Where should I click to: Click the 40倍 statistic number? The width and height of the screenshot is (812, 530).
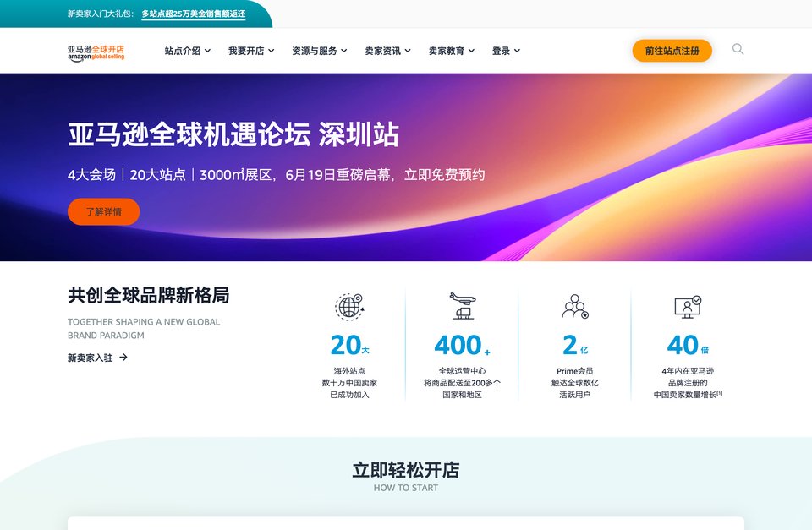688,345
